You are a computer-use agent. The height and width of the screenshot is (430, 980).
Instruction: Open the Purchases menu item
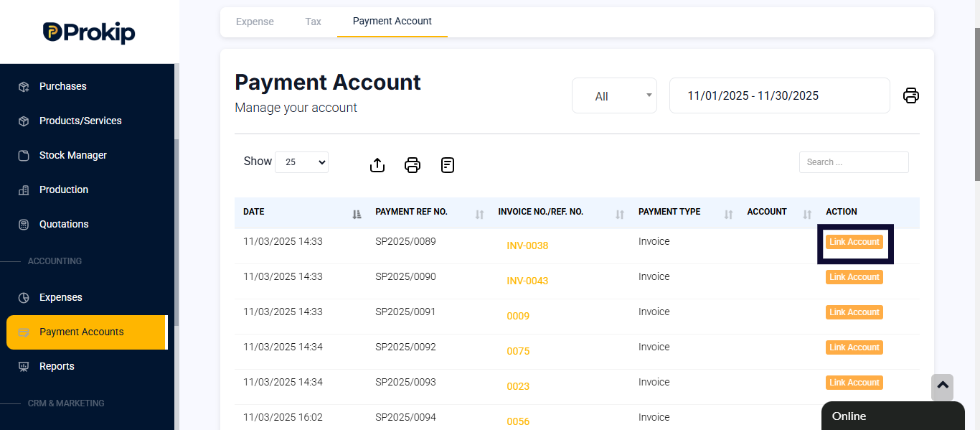[x=62, y=86]
